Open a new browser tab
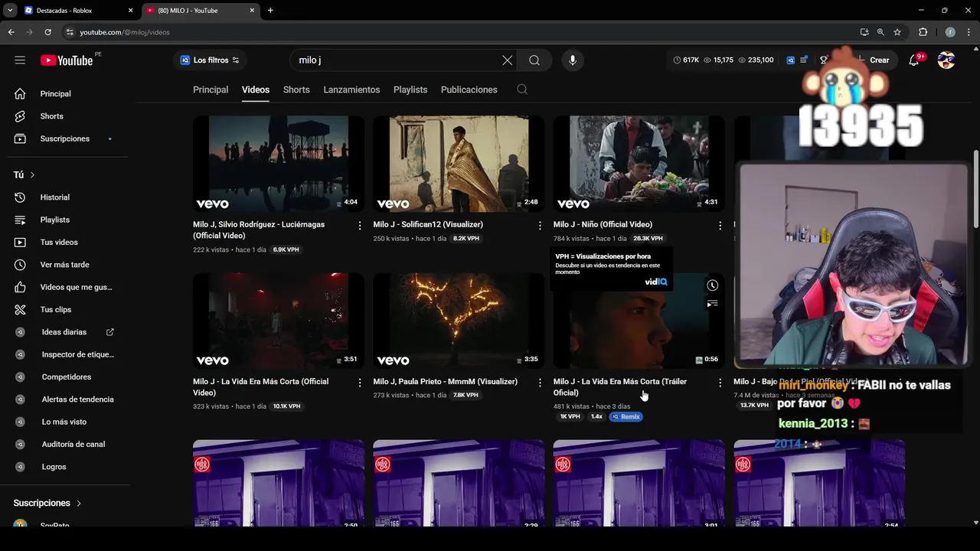The width and height of the screenshot is (980, 551). coord(270,11)
